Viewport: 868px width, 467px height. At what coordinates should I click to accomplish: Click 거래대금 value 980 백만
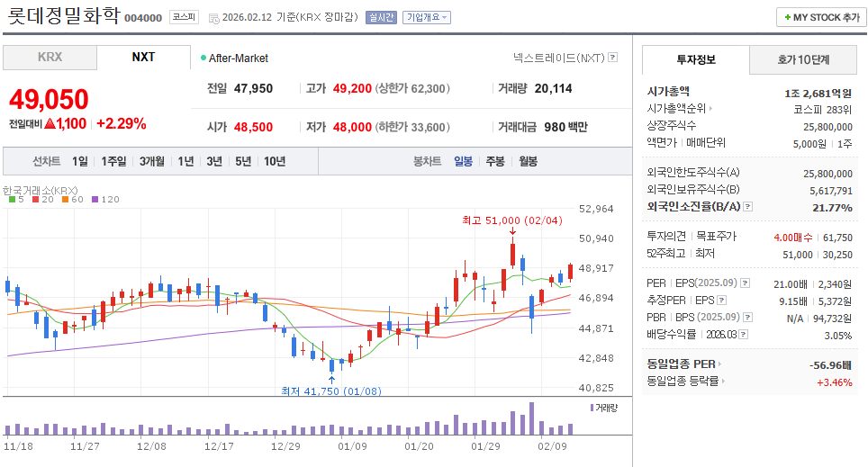click(x=565, y=127)
